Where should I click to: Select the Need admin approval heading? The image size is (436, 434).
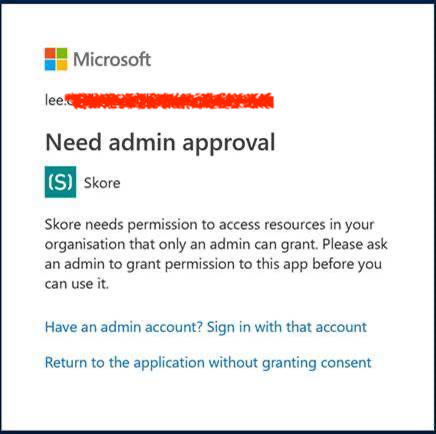click(x=160, y=143)
